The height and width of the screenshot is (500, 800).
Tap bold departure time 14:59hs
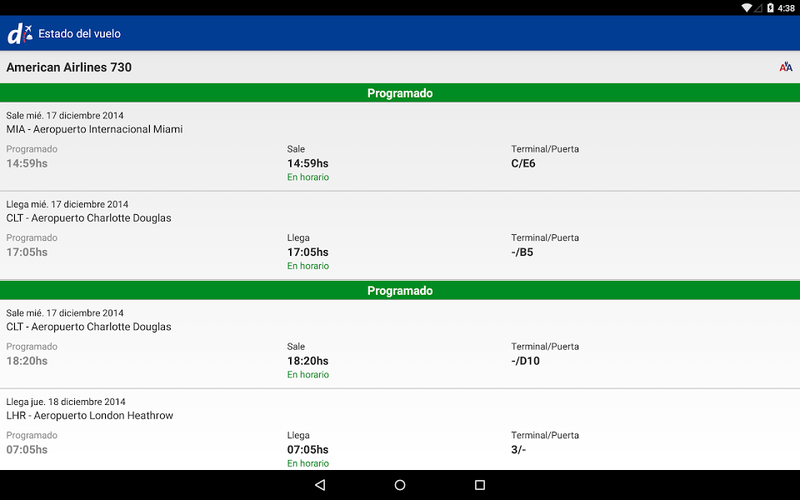click(308, 163)
